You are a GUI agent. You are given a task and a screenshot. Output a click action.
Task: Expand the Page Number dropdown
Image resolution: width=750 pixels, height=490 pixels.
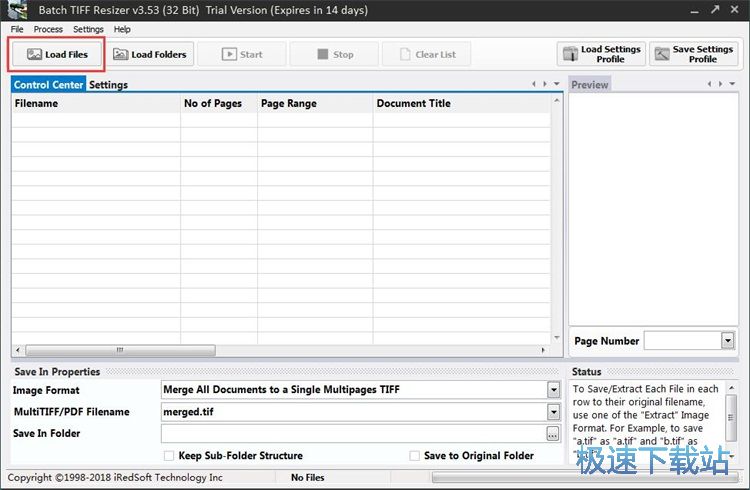[727, 341]
